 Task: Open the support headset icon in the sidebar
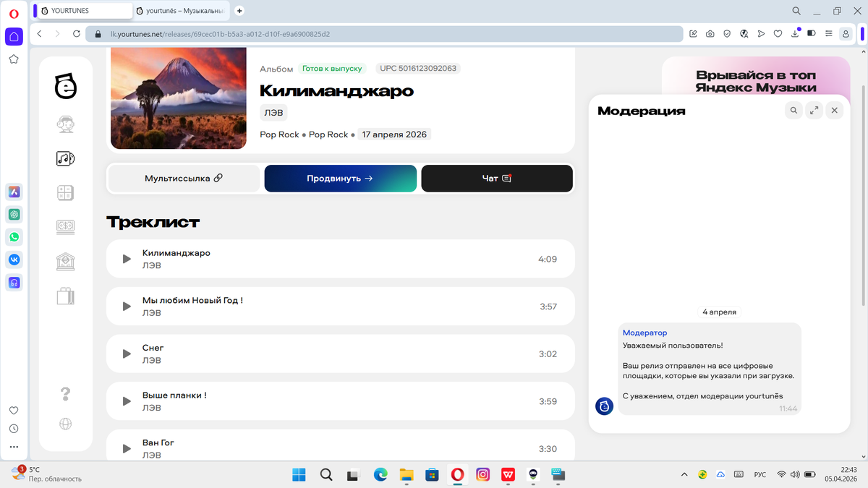point(65,124)
